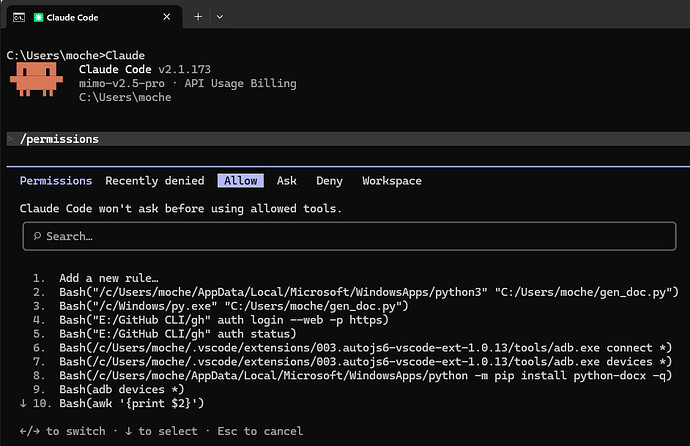Switch to the Ask tab
The image size is (690, 446).
(286, 181)
